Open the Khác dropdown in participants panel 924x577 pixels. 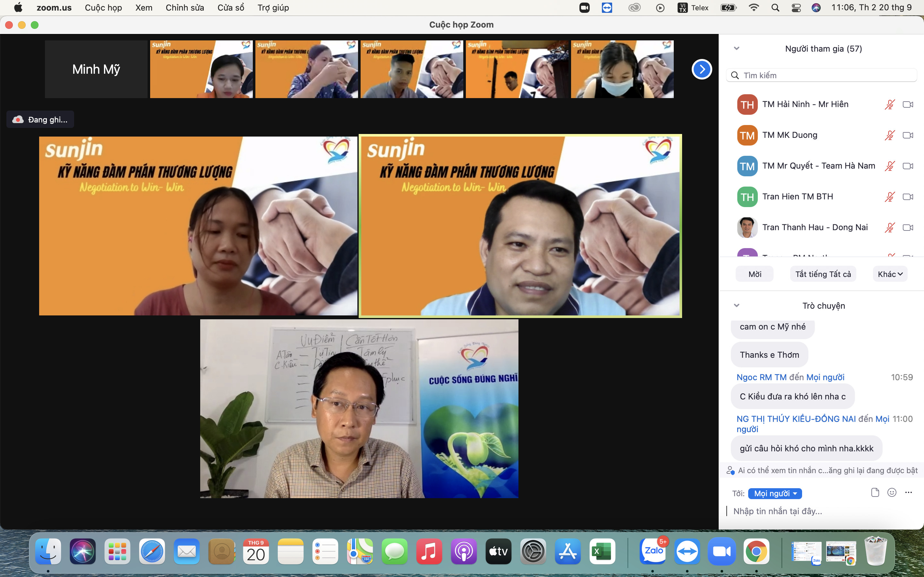[890, 274]
